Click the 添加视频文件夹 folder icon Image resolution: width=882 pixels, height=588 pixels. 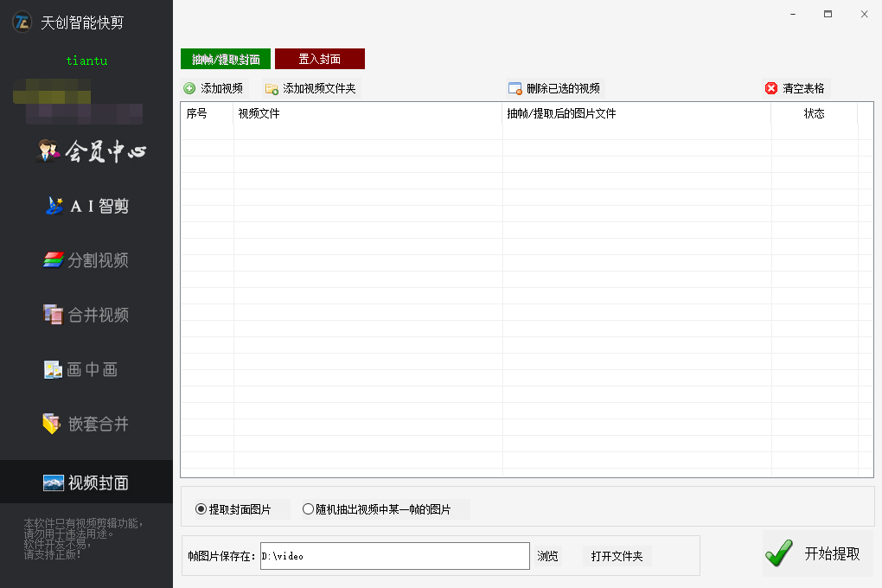272,88
